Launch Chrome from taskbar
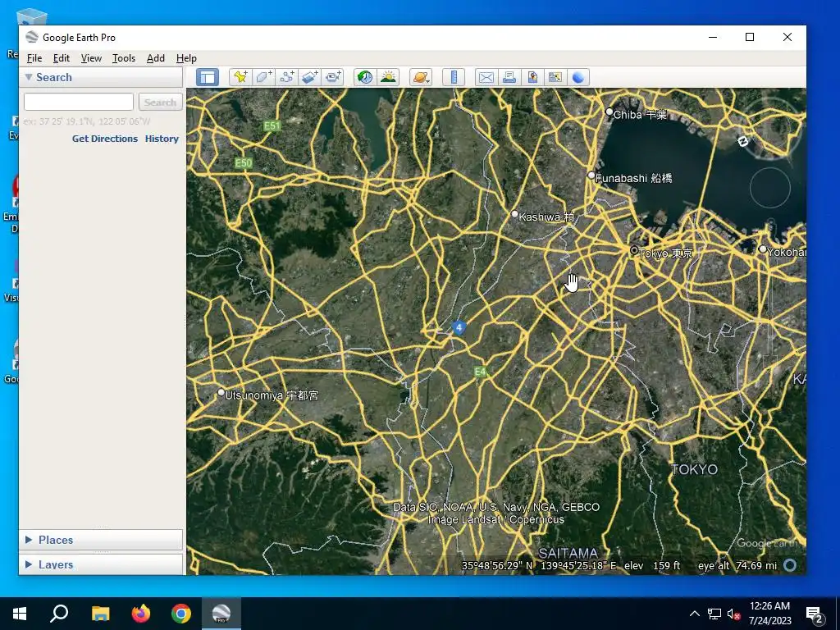840x630 pixels. [x=181, y=614]
